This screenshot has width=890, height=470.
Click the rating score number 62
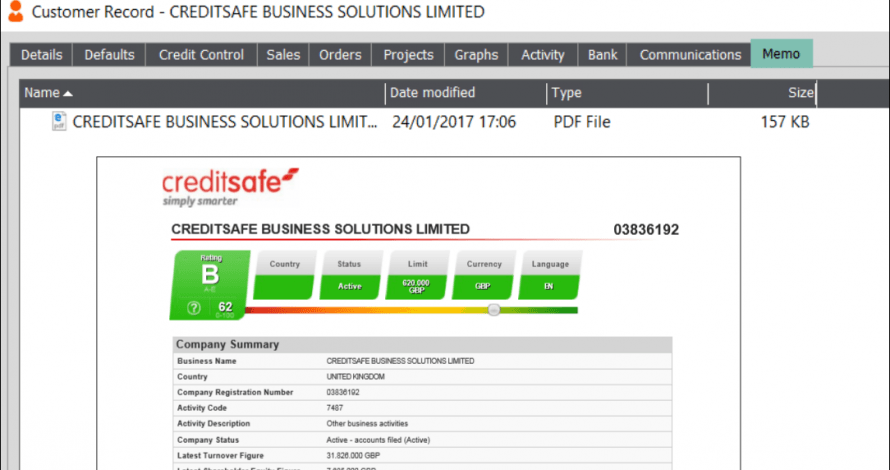point(225,307)
